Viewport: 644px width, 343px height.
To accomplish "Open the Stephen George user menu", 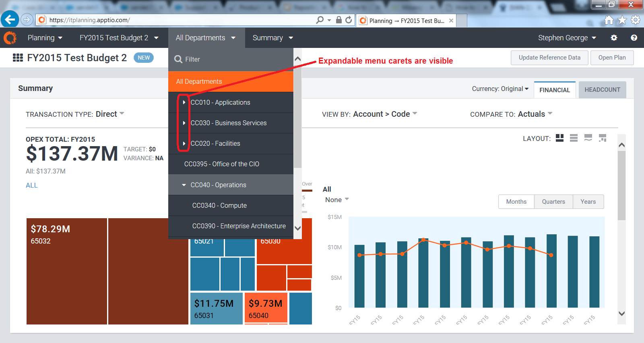I will 567,38.
